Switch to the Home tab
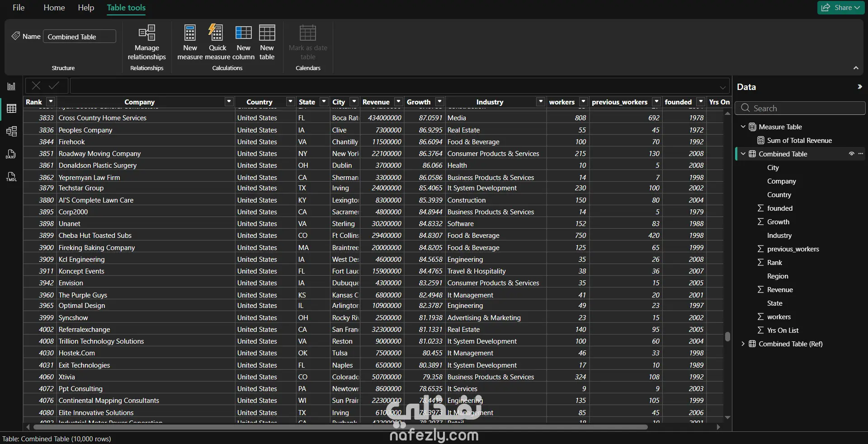868x444 pixels. pyautogui.click(x=54, y=8)
